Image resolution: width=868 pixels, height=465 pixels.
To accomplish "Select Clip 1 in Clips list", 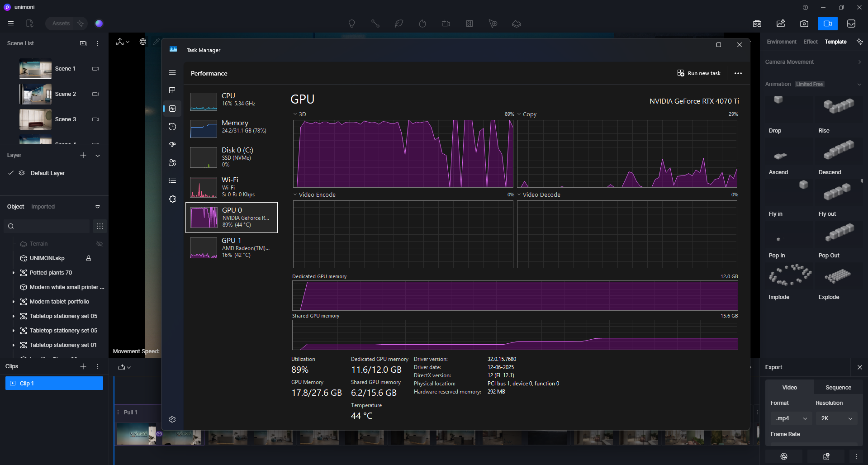I will coord(54,383).
